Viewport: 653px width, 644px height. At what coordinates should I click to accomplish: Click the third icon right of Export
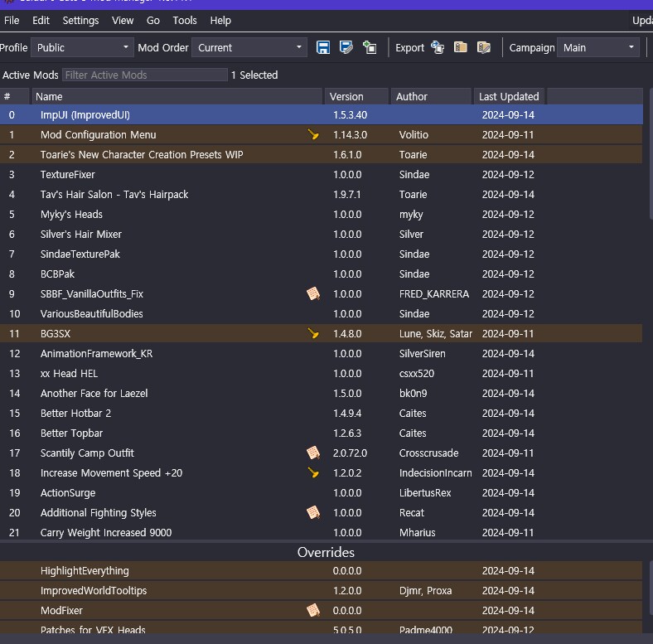484,48
